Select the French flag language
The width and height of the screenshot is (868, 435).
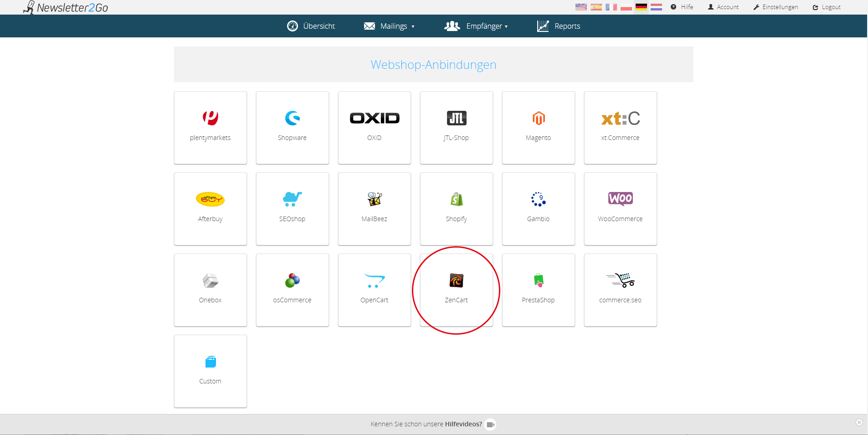(x=611, y=7)
